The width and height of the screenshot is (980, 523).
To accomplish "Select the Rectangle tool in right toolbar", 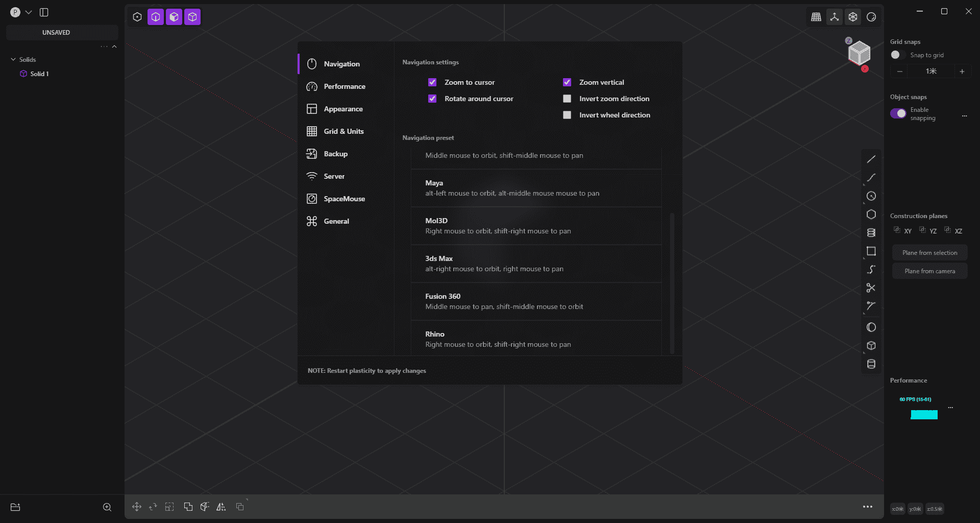I will click(871, 251).
